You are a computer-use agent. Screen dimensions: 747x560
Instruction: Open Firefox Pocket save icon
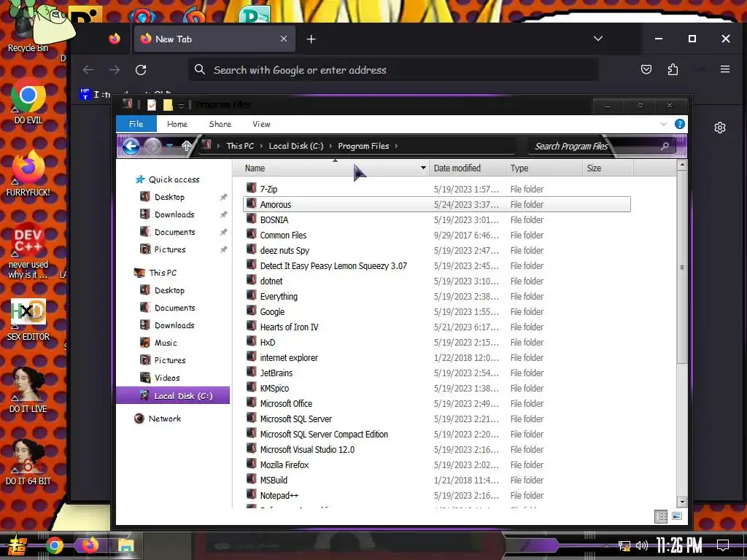pos(646,69)
